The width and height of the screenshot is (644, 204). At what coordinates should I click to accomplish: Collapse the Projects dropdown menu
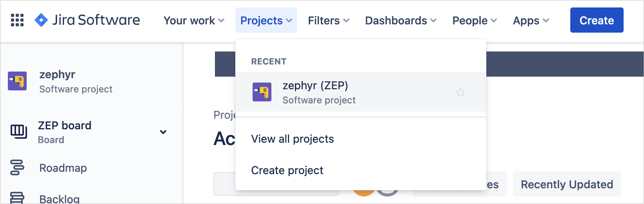[x=266, y=20]
